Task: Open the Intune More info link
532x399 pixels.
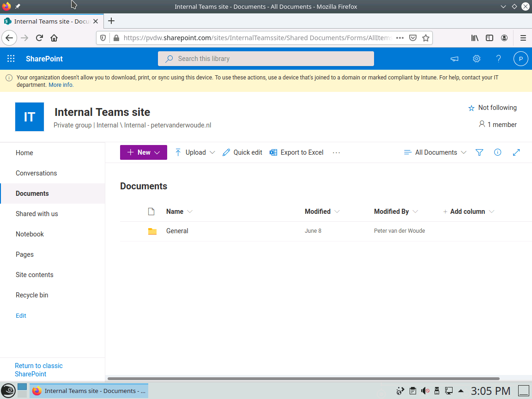Action: pos(60,85)
